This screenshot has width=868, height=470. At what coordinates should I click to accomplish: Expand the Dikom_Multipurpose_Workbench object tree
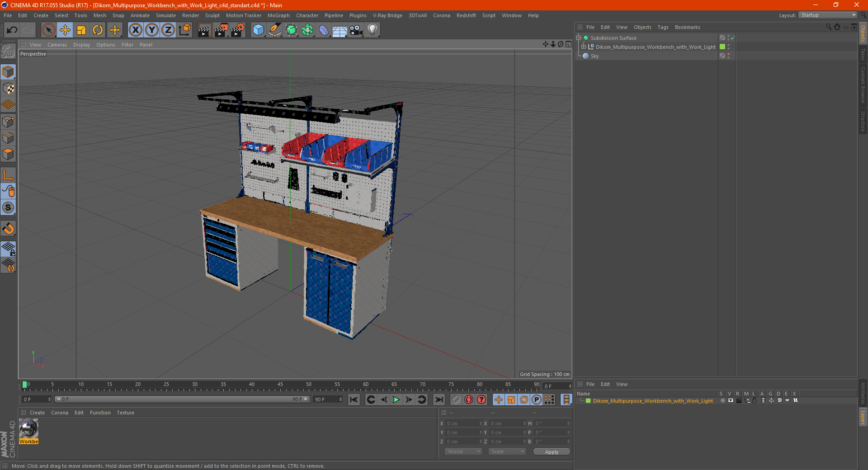(584, 47)
